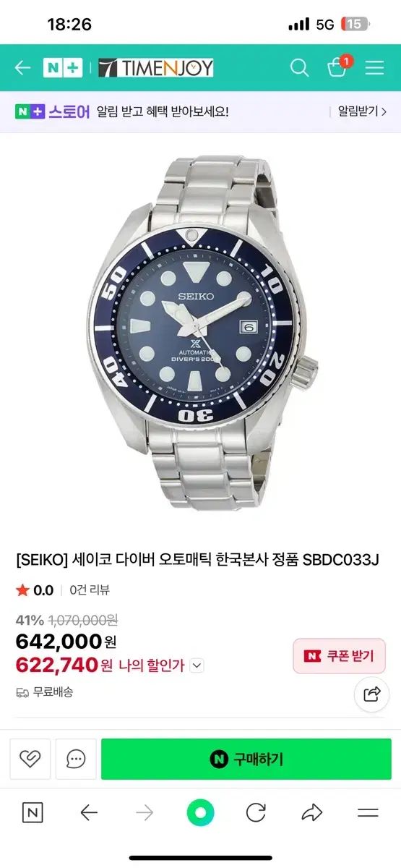Open the N+ 스토어 banner link
Image resolution: width=401 pixels, height=868 pixels.
[52, 111]
